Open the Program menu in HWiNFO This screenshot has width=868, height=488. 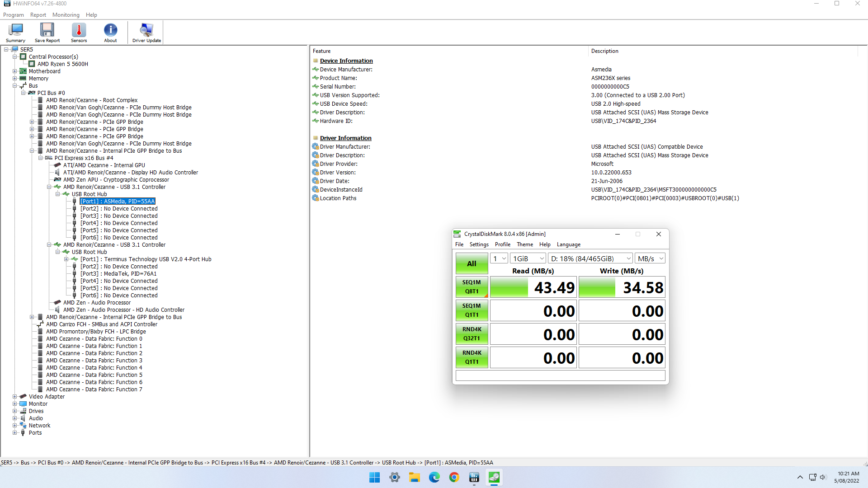pos(14,15)
